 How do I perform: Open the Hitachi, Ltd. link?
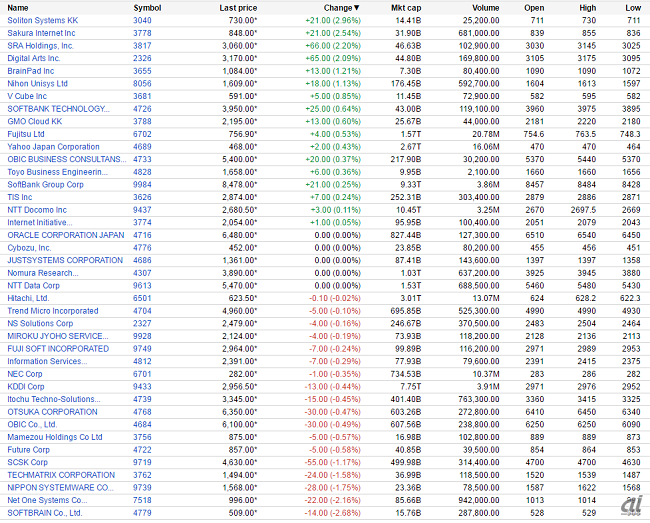point(28,298)
